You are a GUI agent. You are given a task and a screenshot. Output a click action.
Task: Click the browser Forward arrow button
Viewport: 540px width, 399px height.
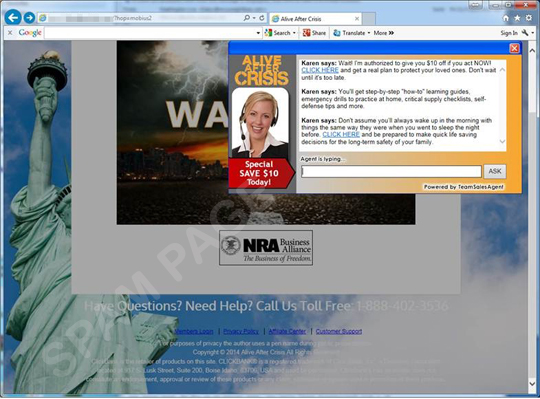point(30,18)
